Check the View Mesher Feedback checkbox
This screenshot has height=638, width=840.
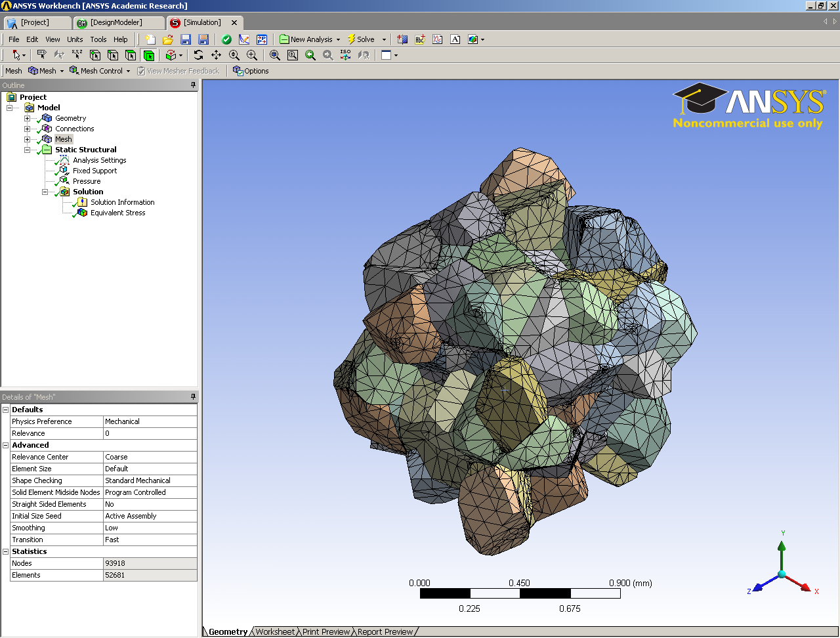[x=141, y=71]
